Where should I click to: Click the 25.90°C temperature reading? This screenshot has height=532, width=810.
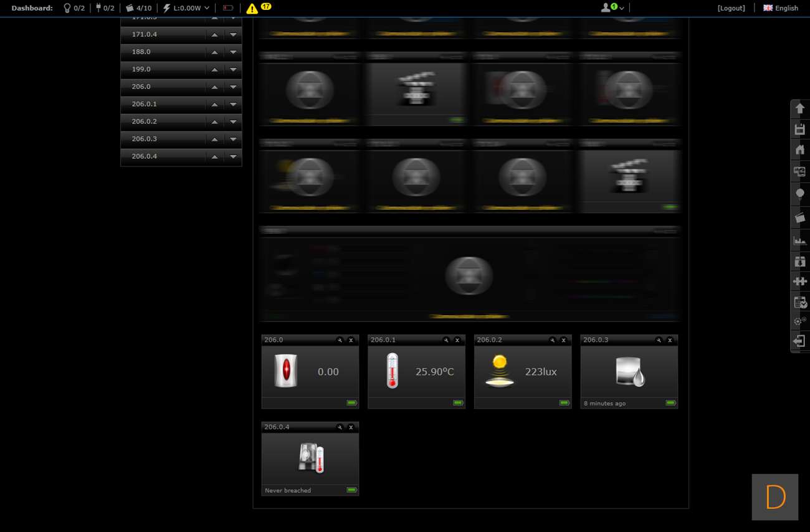pos(434,372)
